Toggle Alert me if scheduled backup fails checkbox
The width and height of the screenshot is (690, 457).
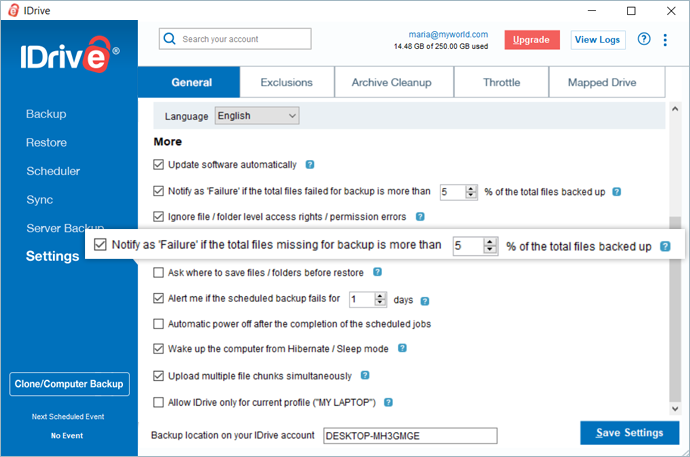tap(158, 298)
